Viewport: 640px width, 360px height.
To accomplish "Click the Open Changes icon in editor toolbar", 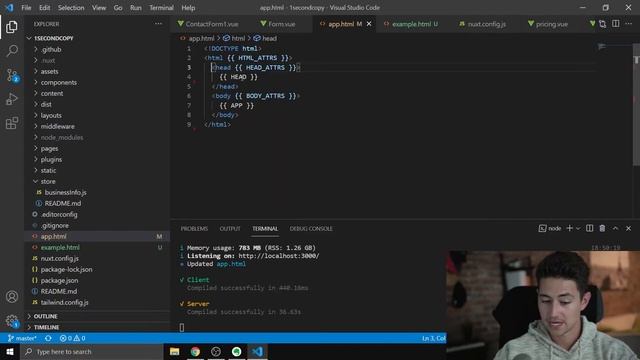I will click(602, 24).
